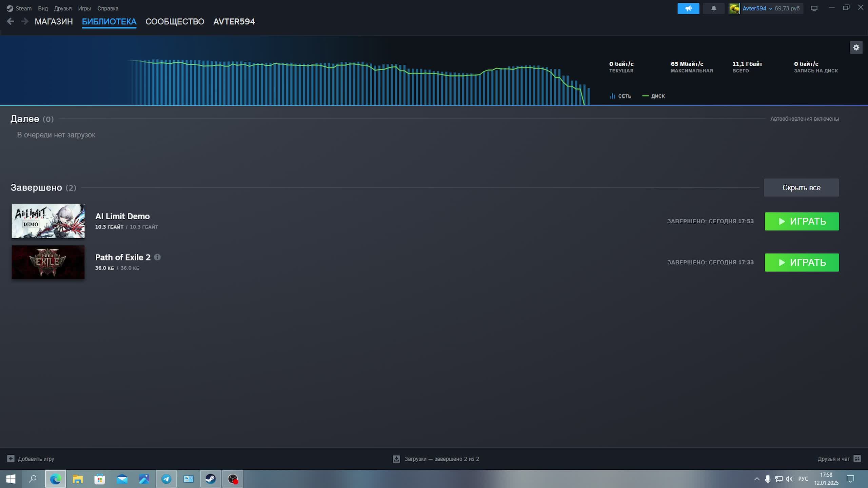The width and height of the screenshot is (868, 488).
Task: Click the Add game plus icon
Action: [x=11, y=459]
